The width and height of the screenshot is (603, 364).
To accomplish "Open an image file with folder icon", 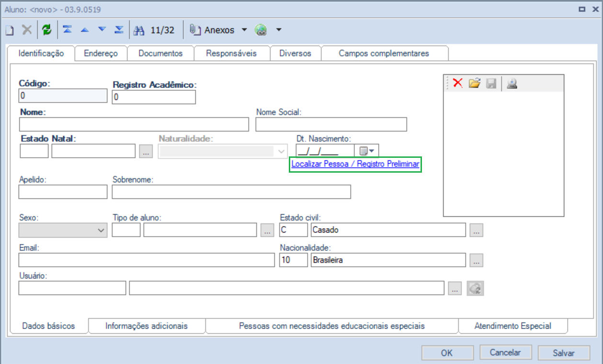I will pyautogui.click(x=474, y=83).
